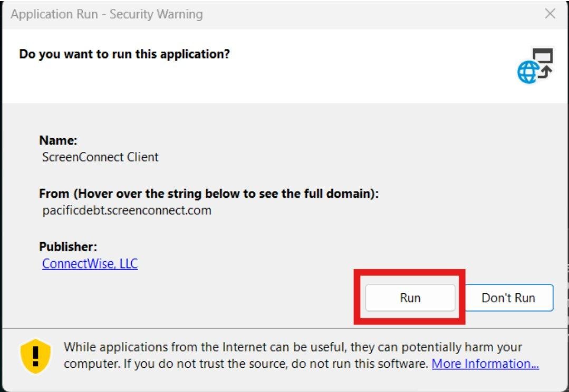The width and height of the screenshot is (569, 392).
Task: Click the bottom warning banner area
Action: 285,358
